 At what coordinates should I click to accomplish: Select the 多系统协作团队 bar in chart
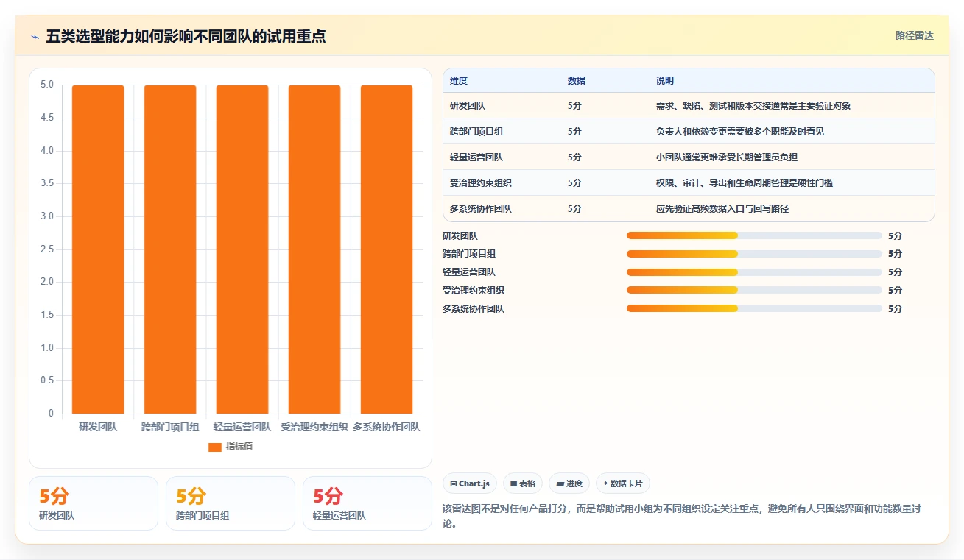click(x=387, y=249)
